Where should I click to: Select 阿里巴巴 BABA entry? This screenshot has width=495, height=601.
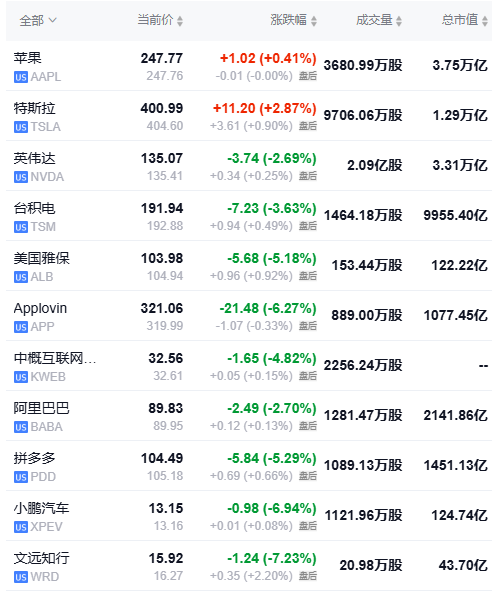tap(249, 416)
